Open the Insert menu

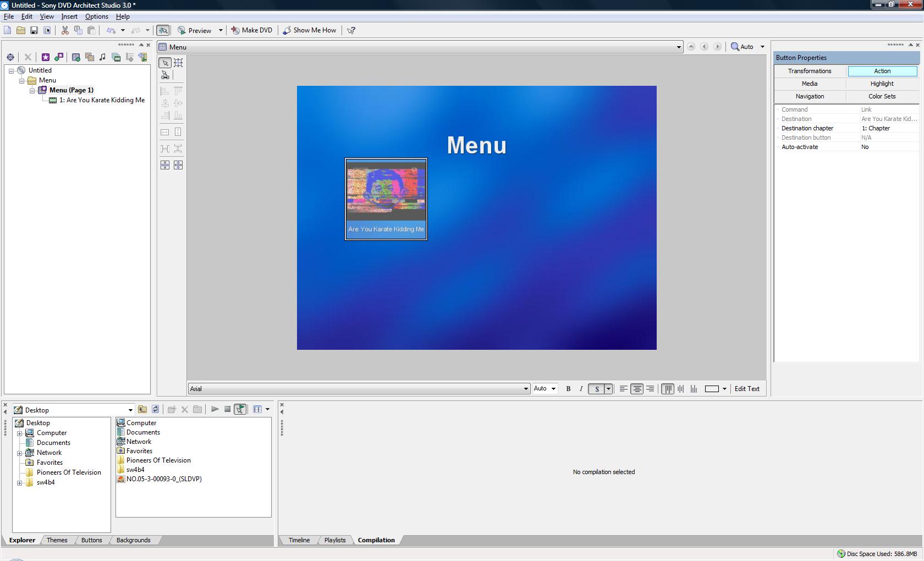[69, 16]
